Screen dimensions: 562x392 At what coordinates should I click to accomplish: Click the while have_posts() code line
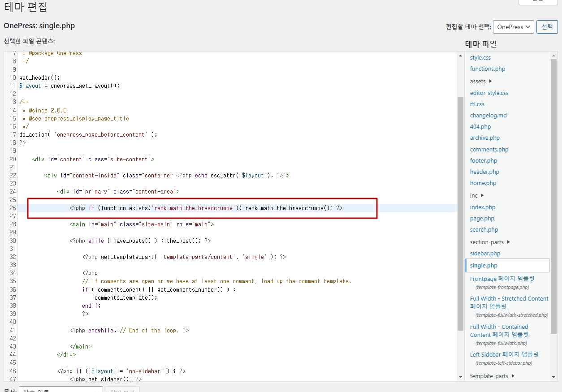pyautogui.click(x=140, y=241)
